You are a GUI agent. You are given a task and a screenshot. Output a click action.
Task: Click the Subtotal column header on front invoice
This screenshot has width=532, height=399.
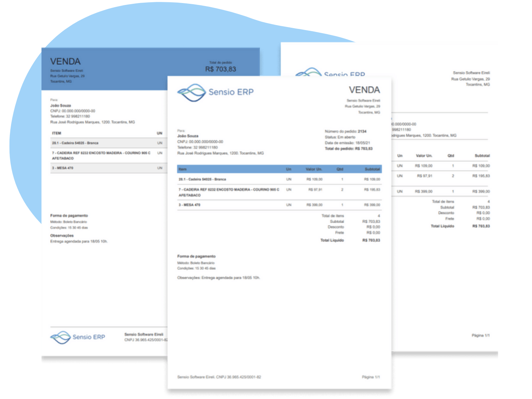coord(372,169)
